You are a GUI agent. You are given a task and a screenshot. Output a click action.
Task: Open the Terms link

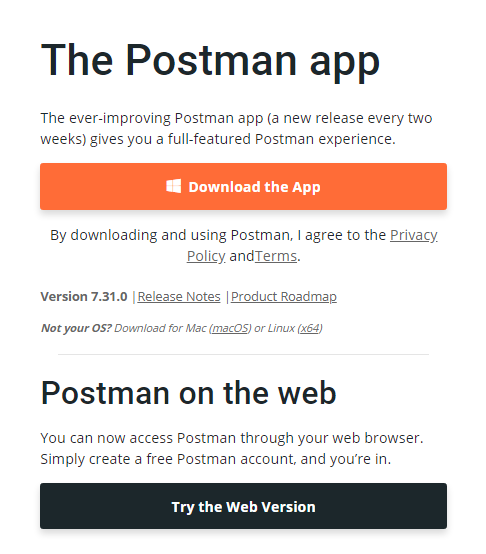tap(276, 256)
